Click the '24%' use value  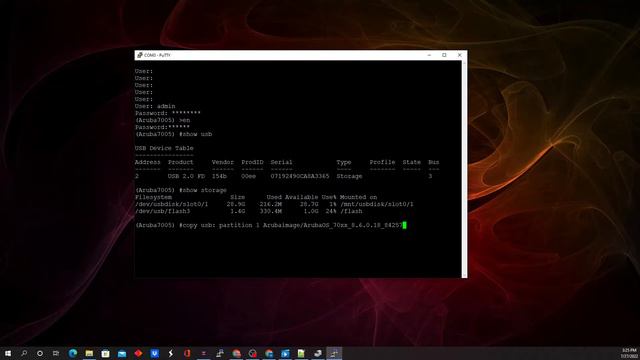[331, 211]
